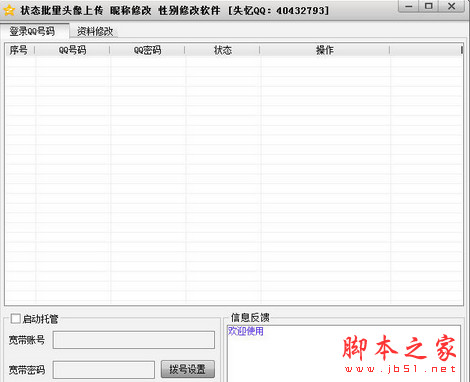Viewport: 470px width, 382px height.
Task: Click the QQ密码 column header
Action: point(147,50)
